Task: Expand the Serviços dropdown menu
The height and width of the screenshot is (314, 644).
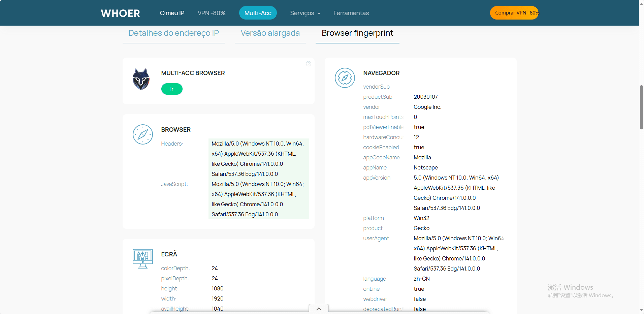Action: pos(305,13)
